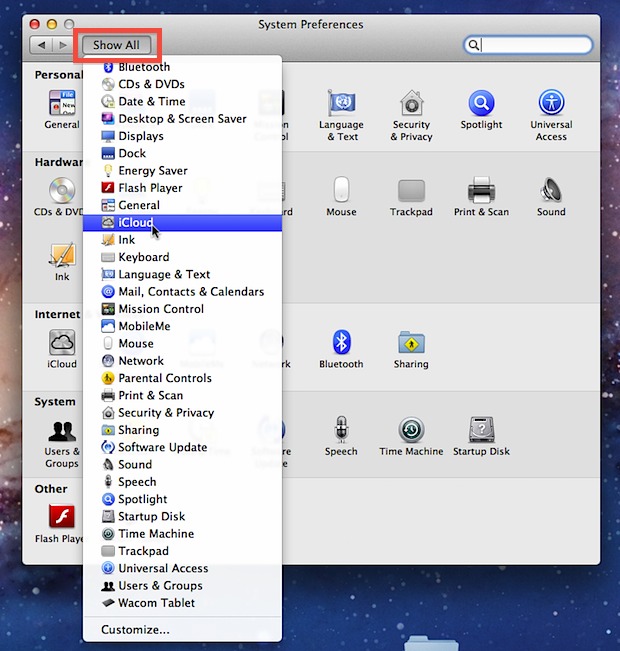Image resolution: width=620 pixels, height=651 pixels.
Task: Open the Time Machine pane icon
Action: click(x=411, y=430)
